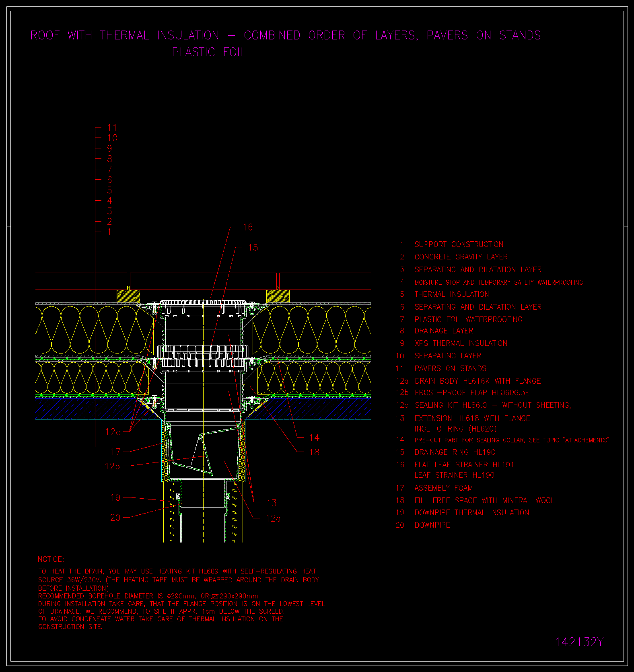The height and width of the screenshot is (672, 634).
Task: Click legend text 'DOWNPIPE THERMAL INSULATION'
Action: pyautogui.click(x=472, y=513)
